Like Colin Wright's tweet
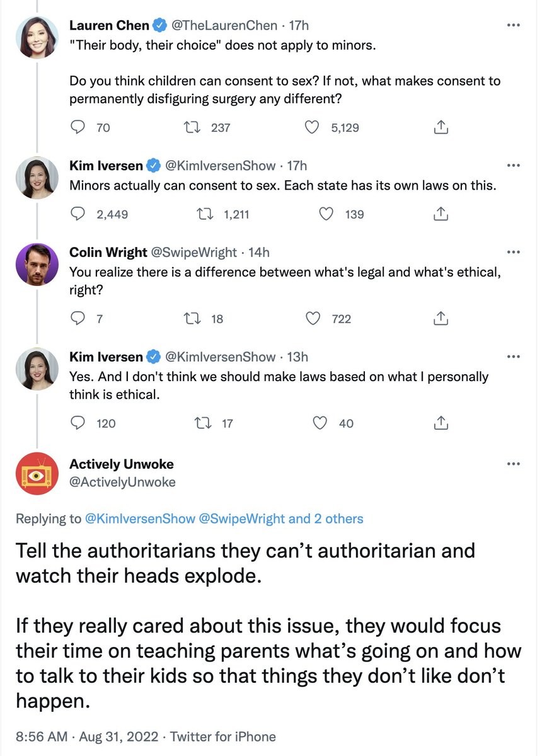This screenshot has width=542, height=756. tap(312, 319)
